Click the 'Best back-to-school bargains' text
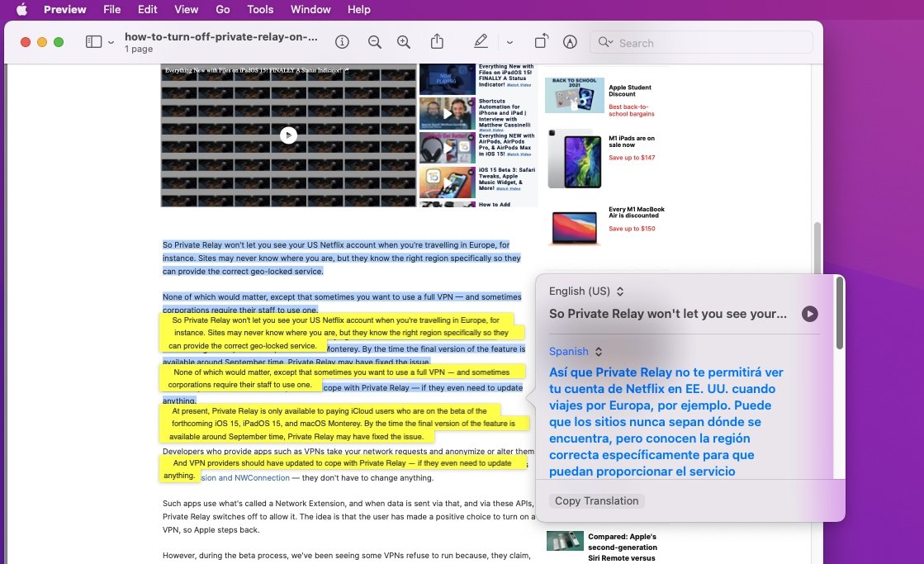This screenshot has height=564, width=924. tap(631, 110)
